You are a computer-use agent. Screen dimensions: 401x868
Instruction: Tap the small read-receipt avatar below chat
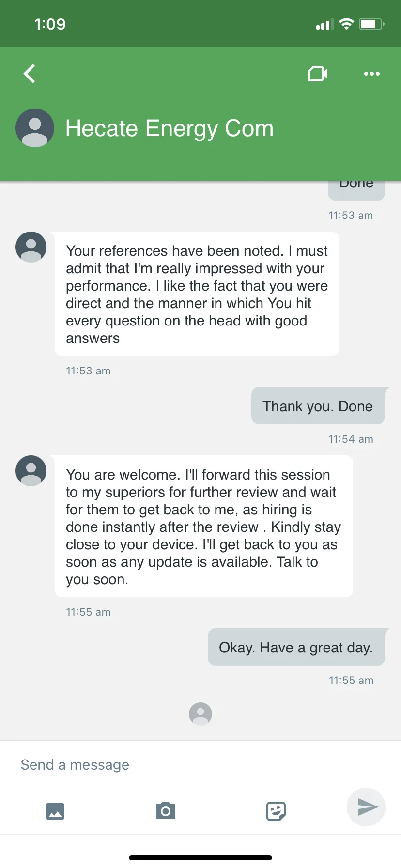tap(200, 714)
